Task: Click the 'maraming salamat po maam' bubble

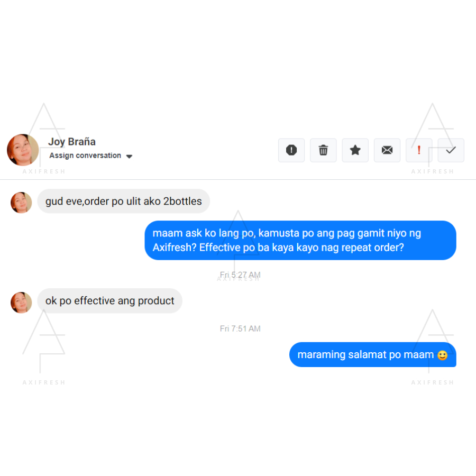Action: coord(372,354)
